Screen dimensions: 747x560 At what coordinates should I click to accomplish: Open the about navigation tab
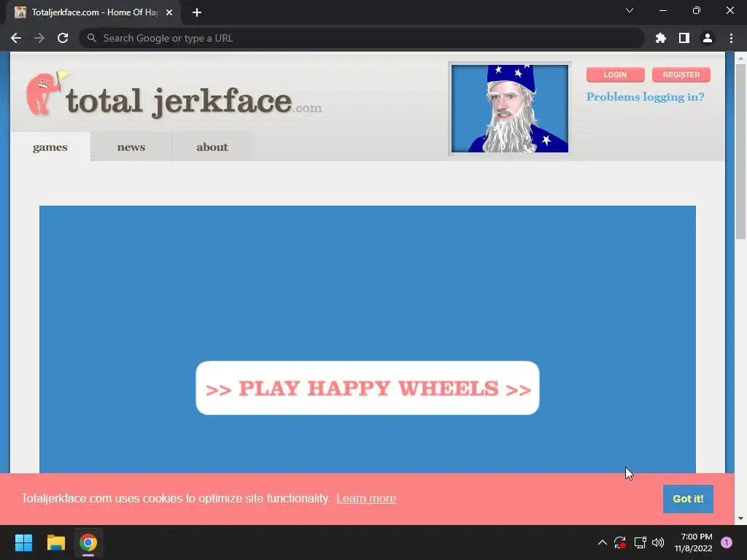coord(212,147)
